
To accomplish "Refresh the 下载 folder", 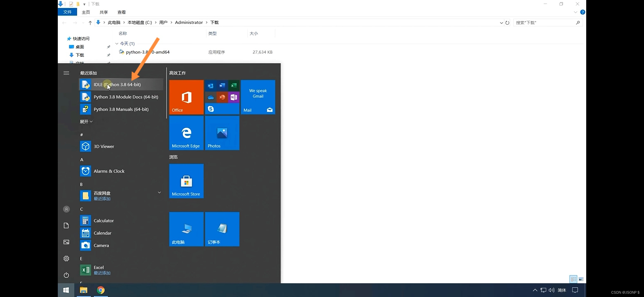I will pyautogui.click(x=507, y=23).
